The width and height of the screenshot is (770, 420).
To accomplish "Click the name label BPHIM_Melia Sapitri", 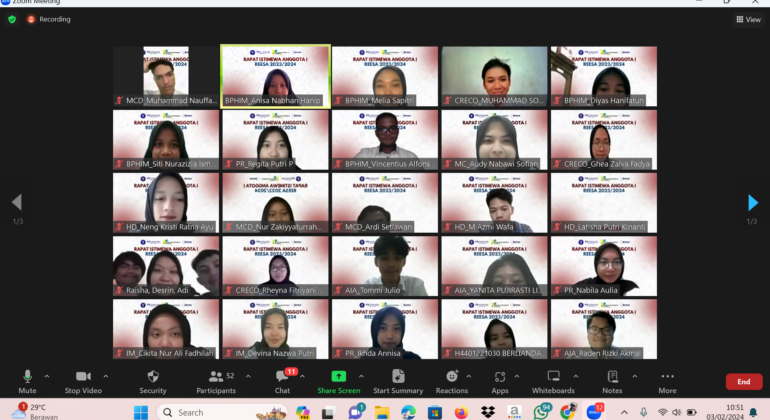I will pyautogui.click(x=379, y=101).
